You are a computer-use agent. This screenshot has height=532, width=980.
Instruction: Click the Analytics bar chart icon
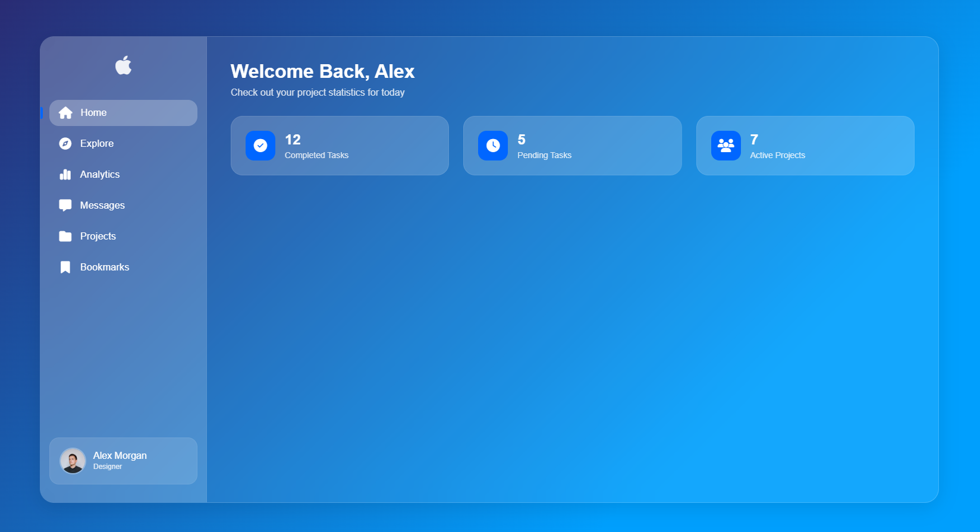65,175
